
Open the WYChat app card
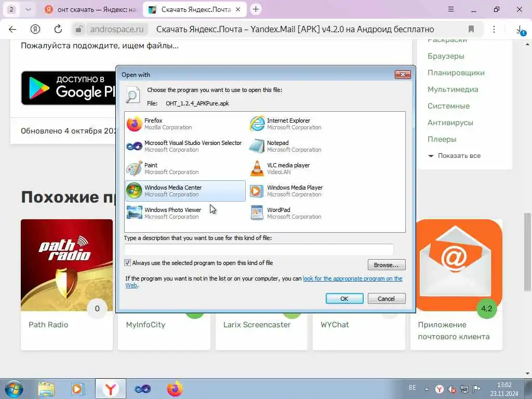click(x=359, y=331)
